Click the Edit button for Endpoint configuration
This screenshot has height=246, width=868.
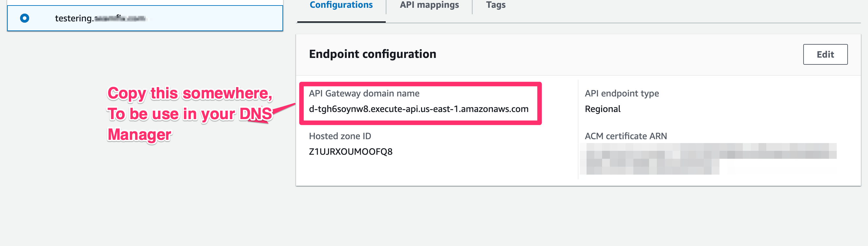(x=825, y=54)
